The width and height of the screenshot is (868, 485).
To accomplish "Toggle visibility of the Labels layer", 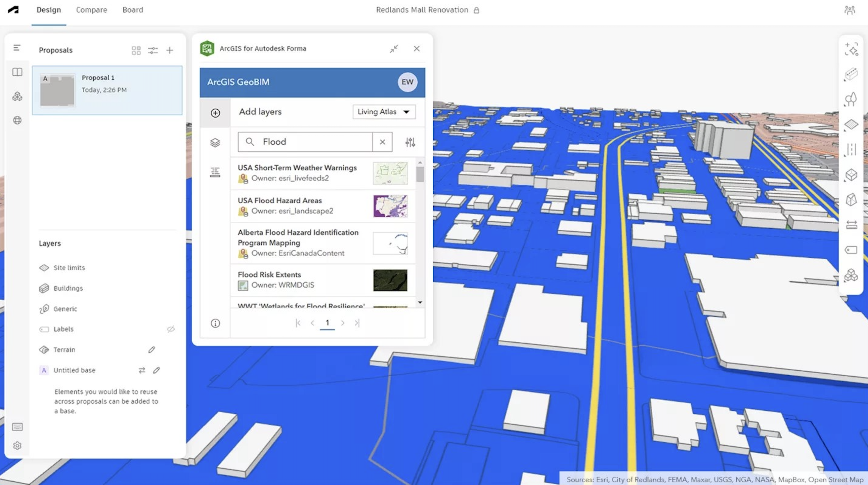I will [171, 329].
